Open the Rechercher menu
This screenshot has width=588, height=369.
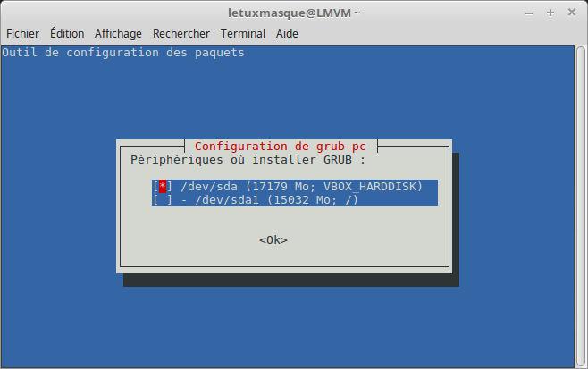(181, 33)
